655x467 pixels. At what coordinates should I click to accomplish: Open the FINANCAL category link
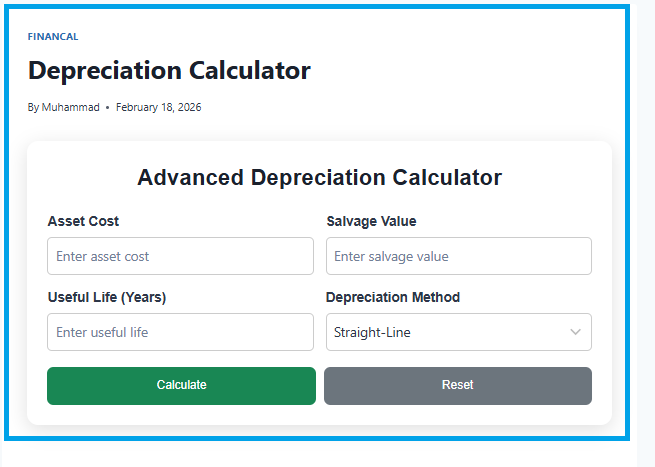(53, 37)
